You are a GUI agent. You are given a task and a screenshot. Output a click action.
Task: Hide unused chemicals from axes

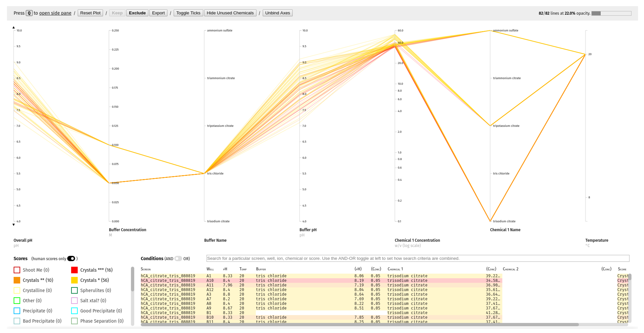[230, 13]
